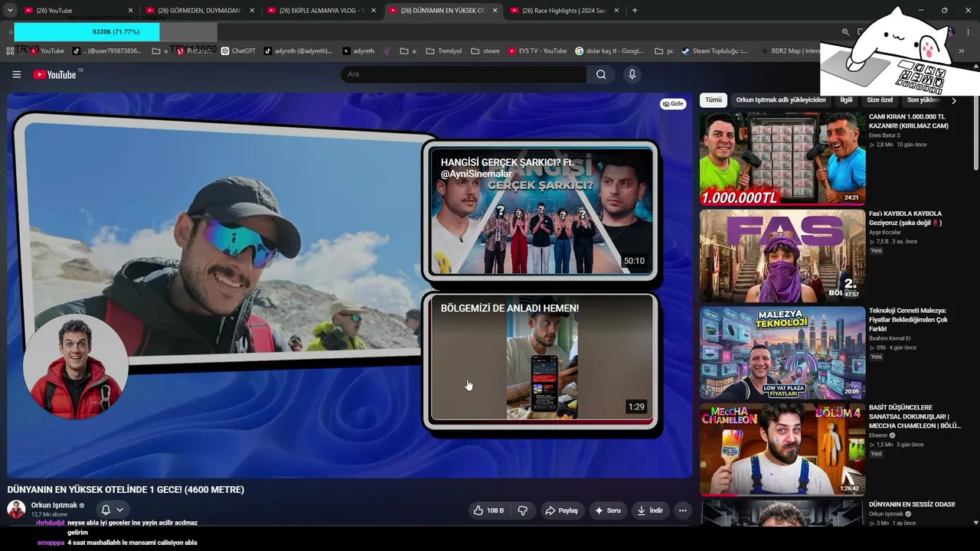
Task: Open the Steam Topluluğu bookmark
Action: click(715, 51)
